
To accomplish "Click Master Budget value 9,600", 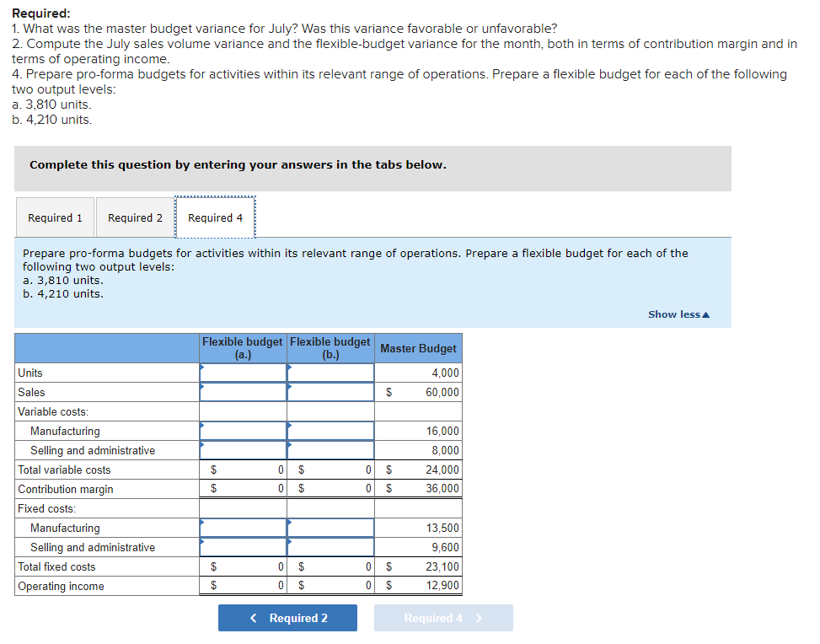I will 445,547.
